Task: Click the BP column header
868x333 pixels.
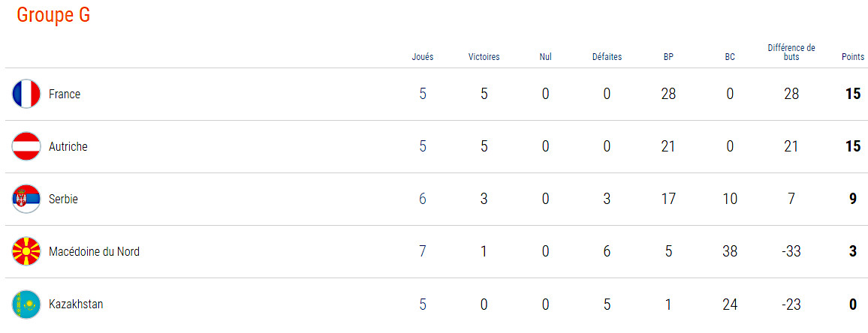Action: (x=668, y=57)
